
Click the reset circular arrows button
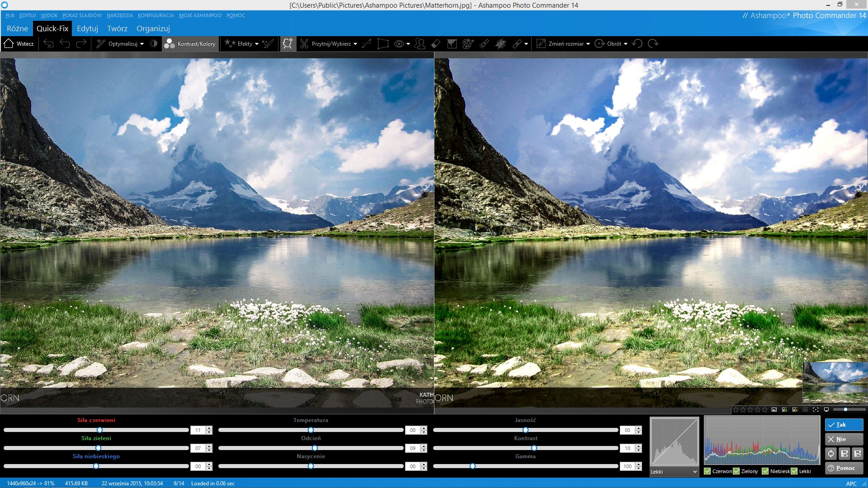pos(831,454)
